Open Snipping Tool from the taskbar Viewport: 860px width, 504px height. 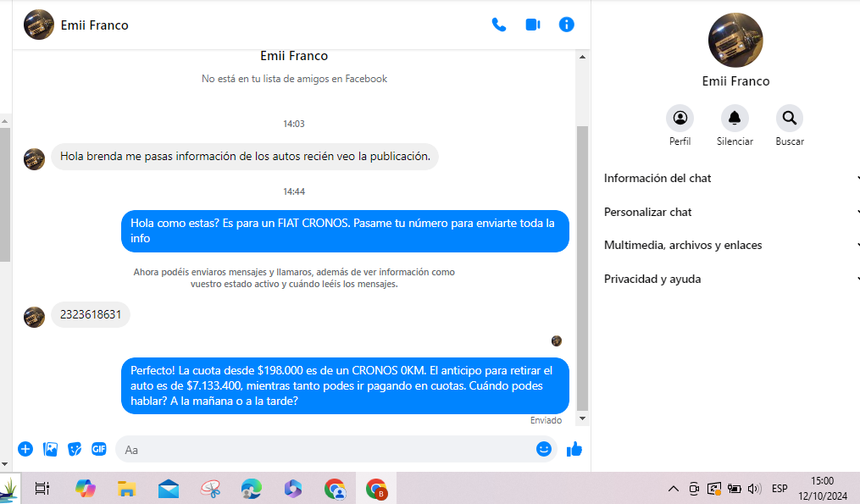[210, 488]
